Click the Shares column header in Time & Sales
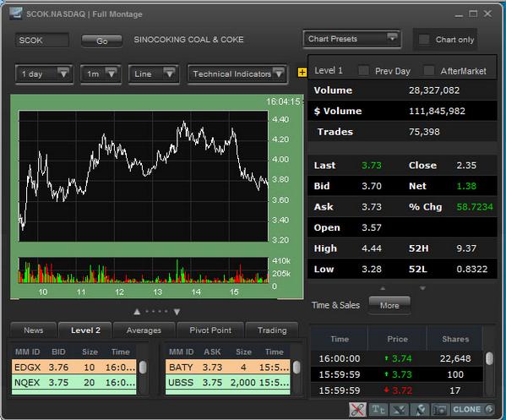Screen dimensions: 506x420 pos(455,339)
